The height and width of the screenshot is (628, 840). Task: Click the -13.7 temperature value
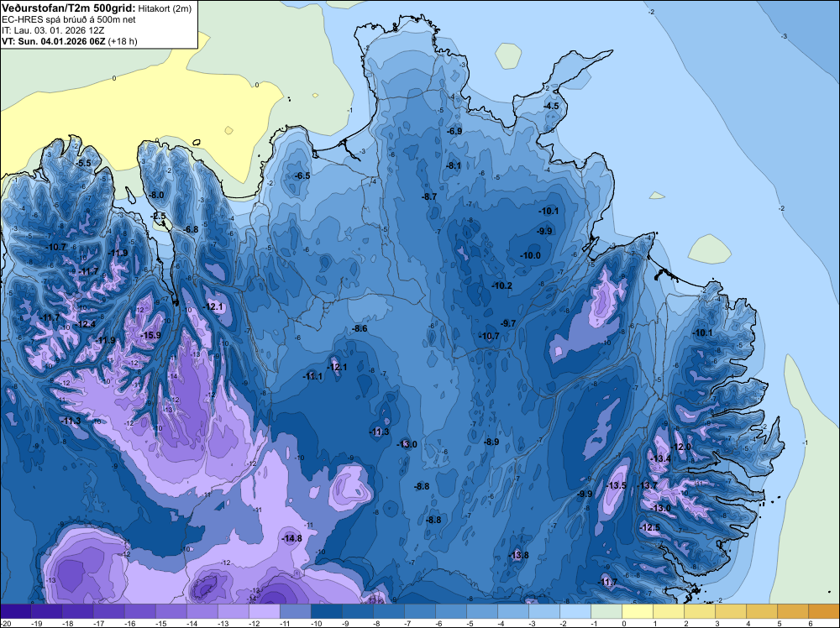(x=647, y=485)
